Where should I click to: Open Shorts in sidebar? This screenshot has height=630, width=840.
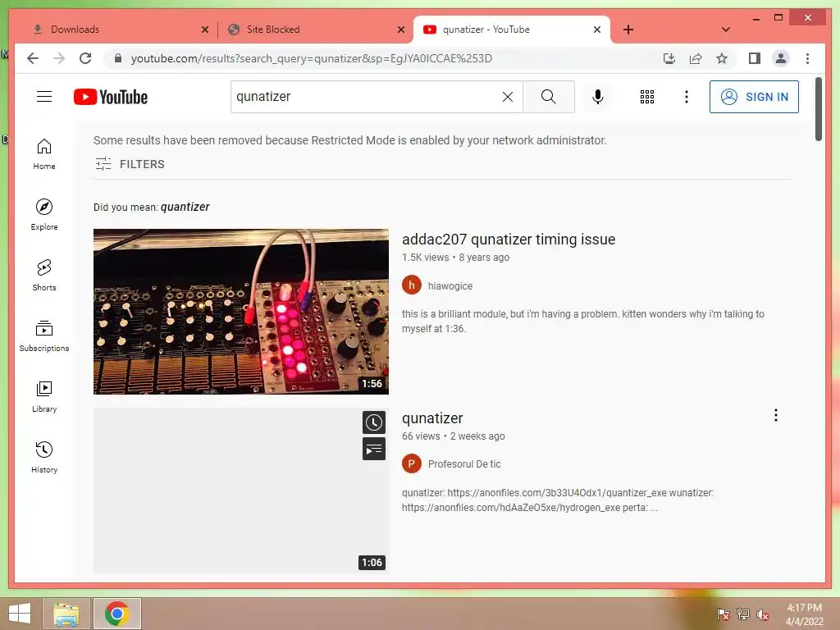(x=44, y=275)
